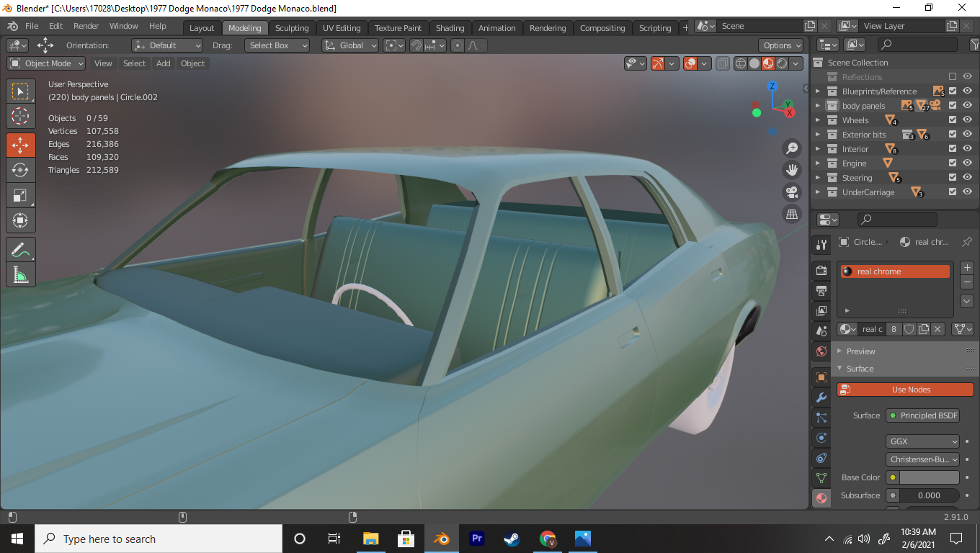Screen dimensions: 980x553
Task: Click the material user count 8 button
Action: tap(894, 329)
